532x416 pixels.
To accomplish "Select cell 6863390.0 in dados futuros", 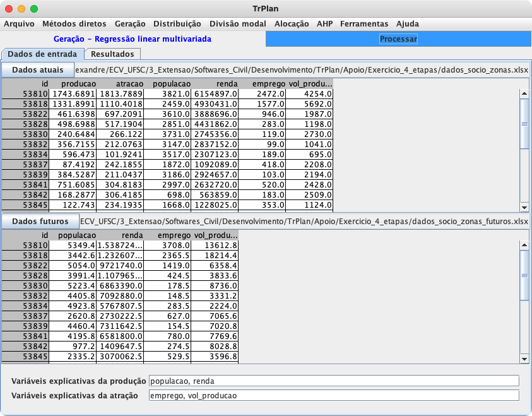I will (120, 286).
